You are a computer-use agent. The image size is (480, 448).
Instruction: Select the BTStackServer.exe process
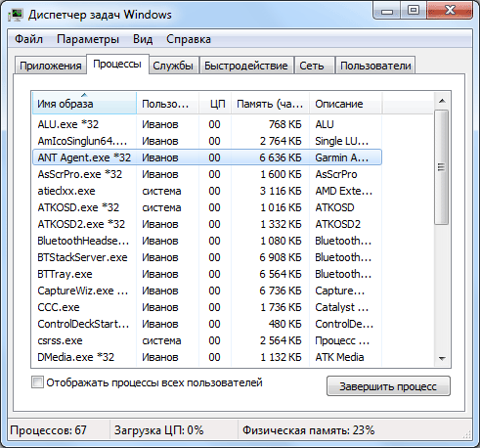coord(207,257)
